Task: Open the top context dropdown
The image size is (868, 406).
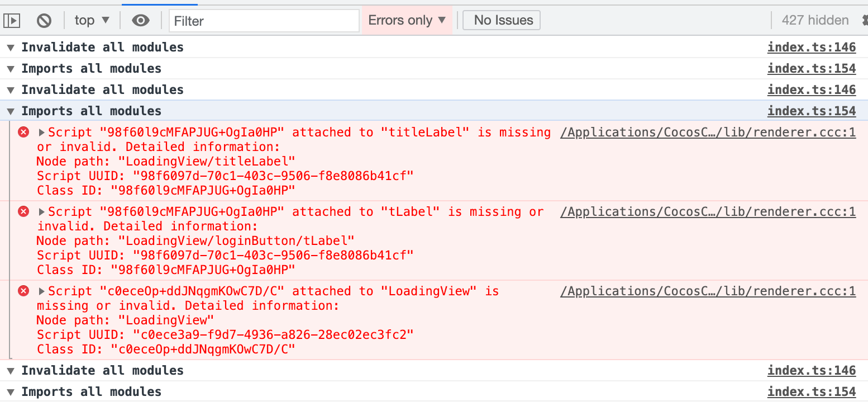Action: [x=92, y=21]
